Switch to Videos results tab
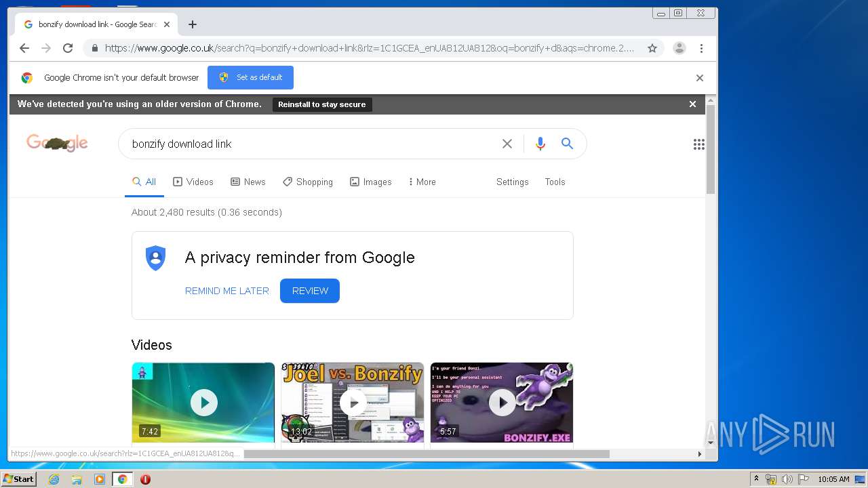 (x=193, y=182)
